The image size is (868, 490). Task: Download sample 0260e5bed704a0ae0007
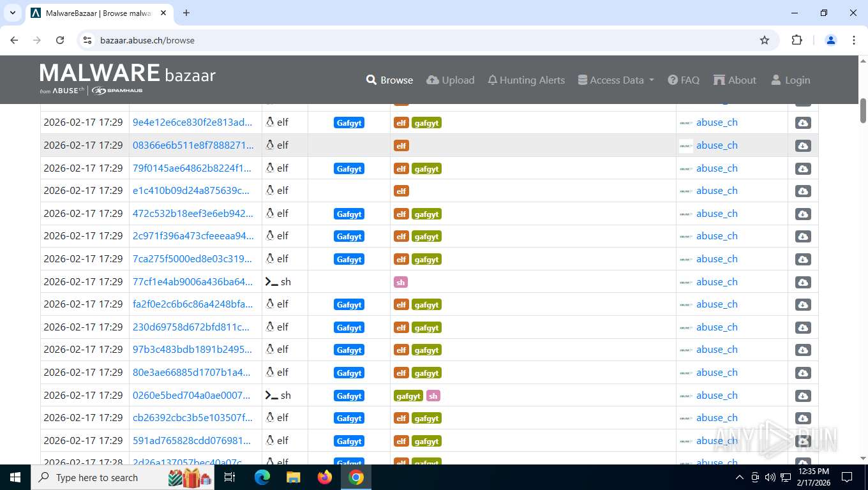pos(803,396)
